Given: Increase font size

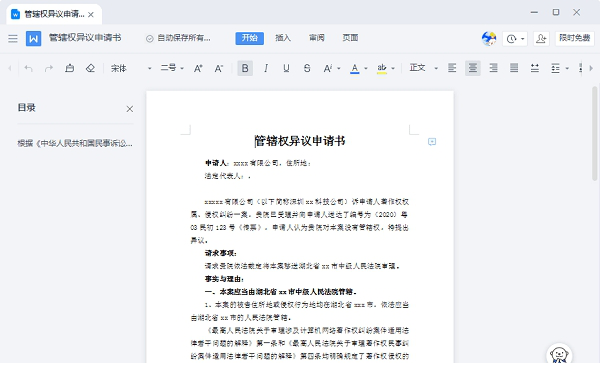Looking at the screenshot, I should click(x=198, y=69).
